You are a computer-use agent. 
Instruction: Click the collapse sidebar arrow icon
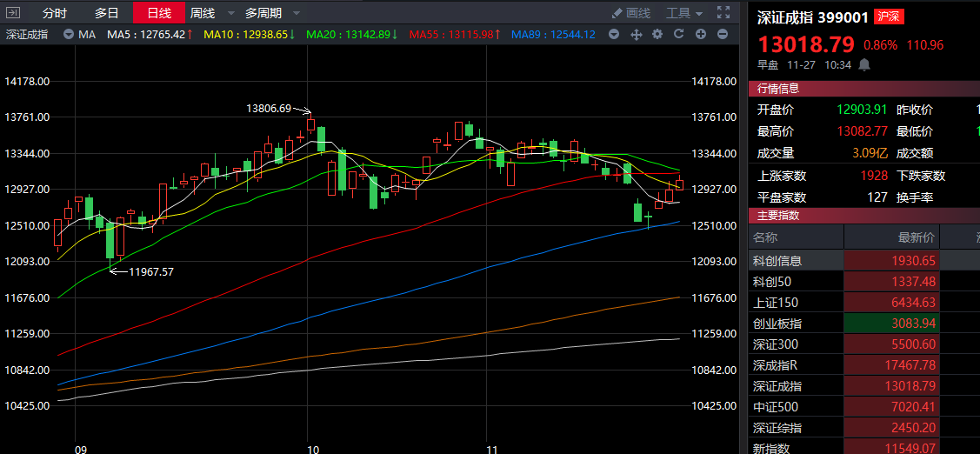pos(14,13)
